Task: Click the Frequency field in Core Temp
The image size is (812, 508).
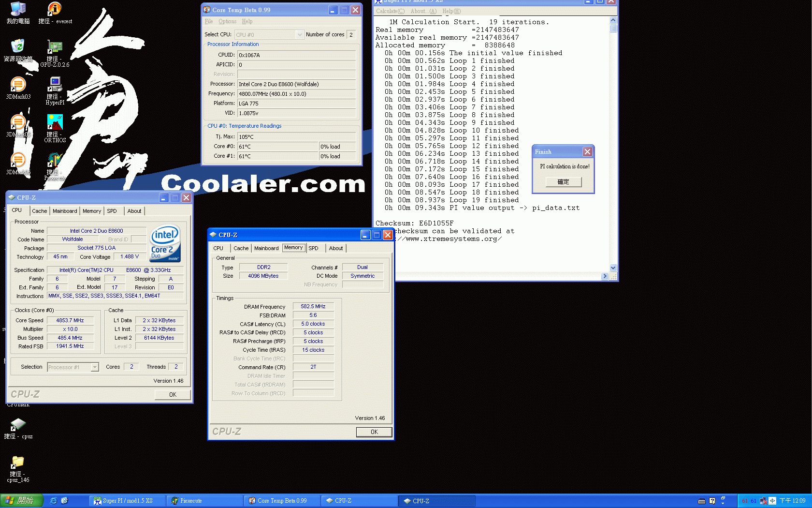Action: click(297, 94)
